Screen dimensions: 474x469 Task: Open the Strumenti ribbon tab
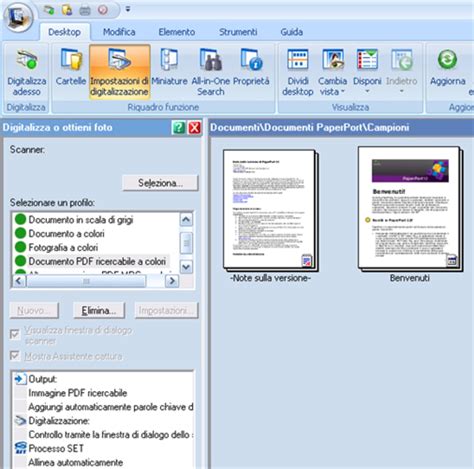coord(238,32)
